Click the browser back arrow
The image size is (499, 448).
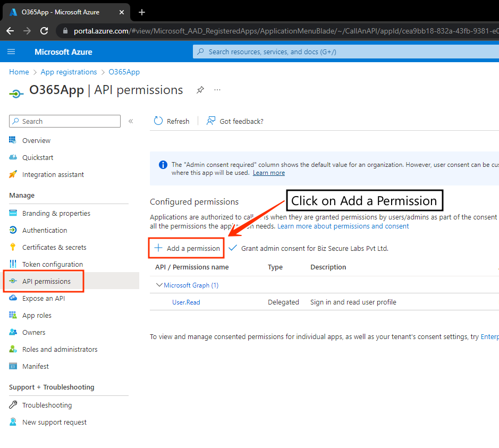tap(10, 31)
